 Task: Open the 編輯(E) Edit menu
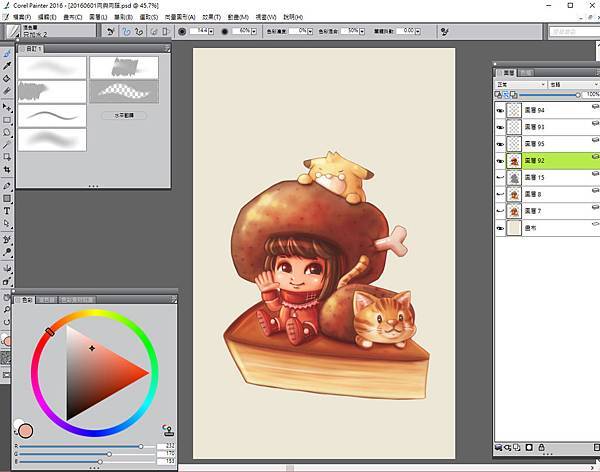47,17
